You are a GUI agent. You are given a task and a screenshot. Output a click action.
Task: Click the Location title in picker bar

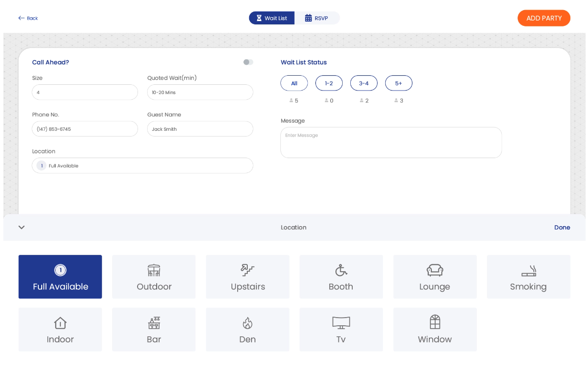tap(294, 228)
